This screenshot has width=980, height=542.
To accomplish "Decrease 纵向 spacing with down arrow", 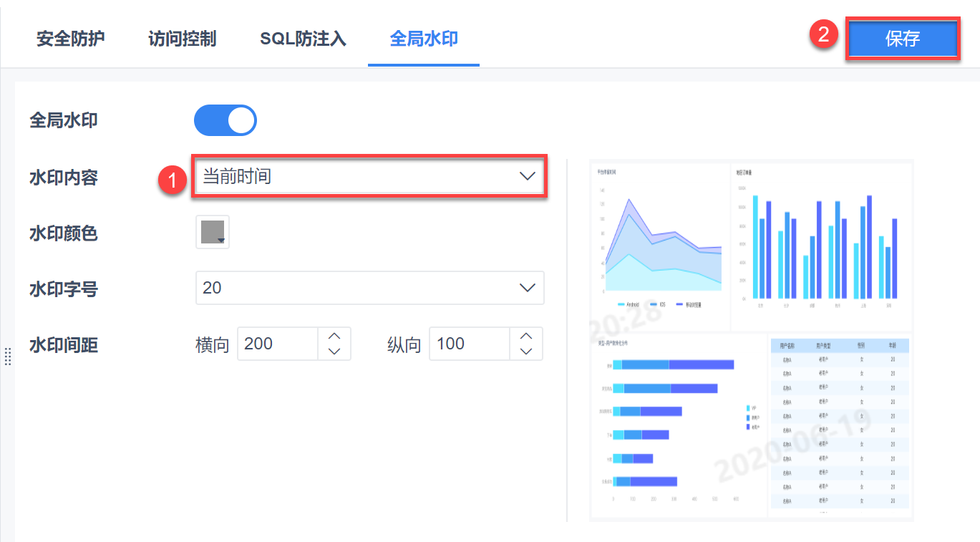I will [x=526, y=352].
